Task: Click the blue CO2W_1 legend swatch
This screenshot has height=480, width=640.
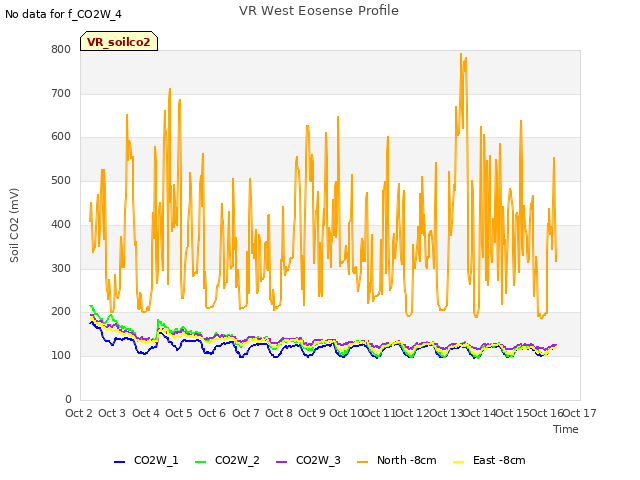Action: [x=119, y=462]
